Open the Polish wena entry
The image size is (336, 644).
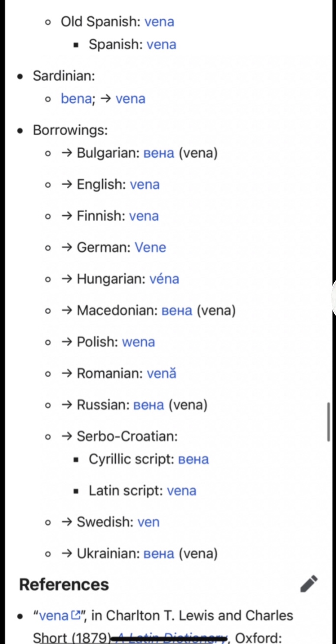pos(138,342)
